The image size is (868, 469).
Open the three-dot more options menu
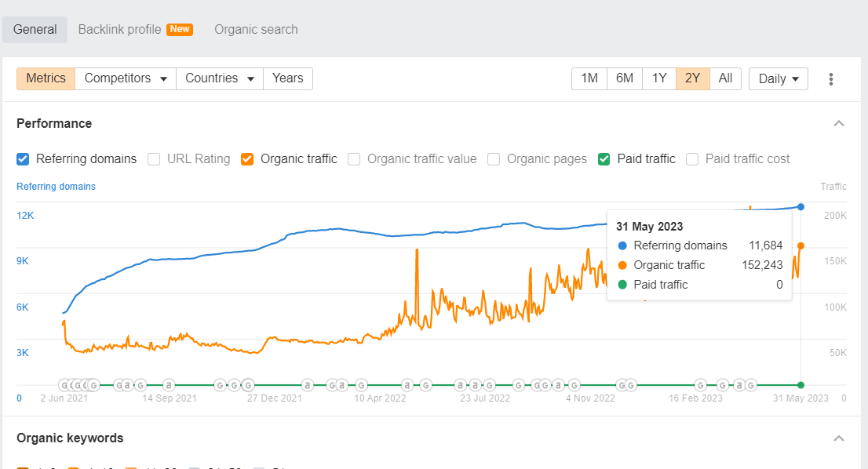831,78
